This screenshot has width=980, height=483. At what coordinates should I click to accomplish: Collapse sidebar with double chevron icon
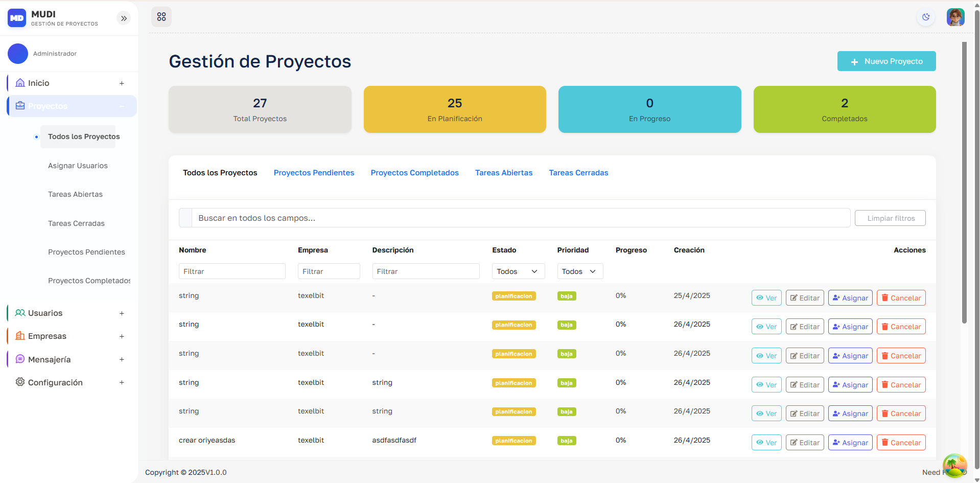pyautogui.click(x=124, y=18)
